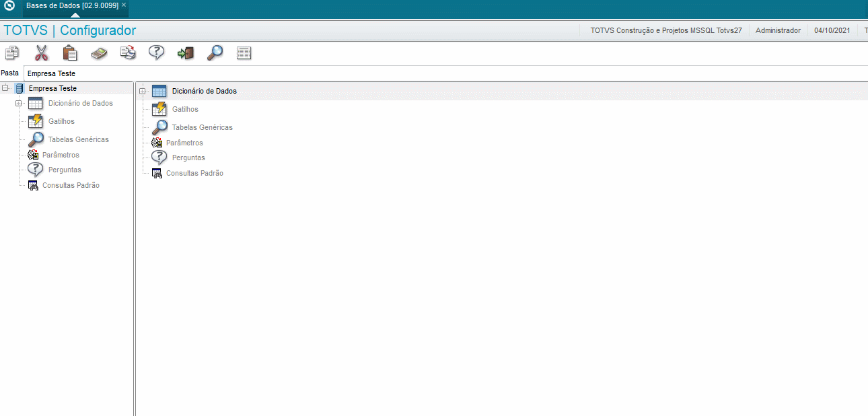The image size is (868, 416).
Task: Select Perguntas in left tree
Action: coord(65,170)
